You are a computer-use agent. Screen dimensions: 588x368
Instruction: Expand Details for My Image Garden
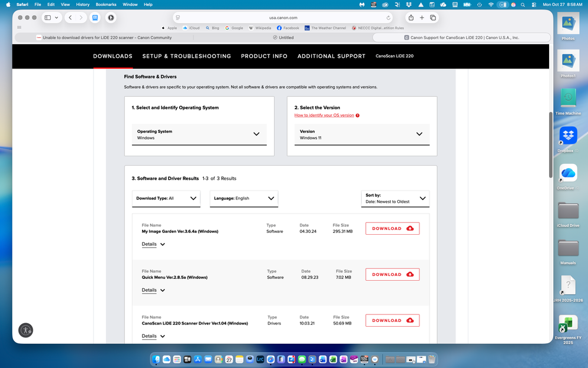click(x=153, y=244)
